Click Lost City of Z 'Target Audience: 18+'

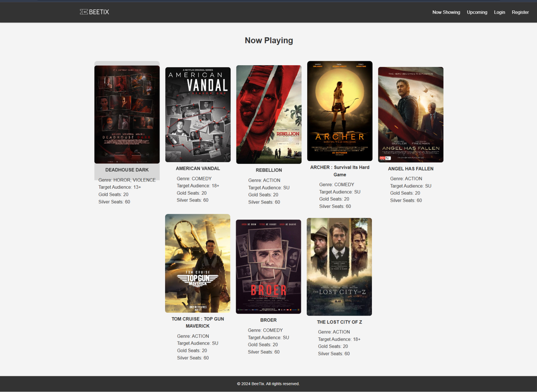(339, 339)
